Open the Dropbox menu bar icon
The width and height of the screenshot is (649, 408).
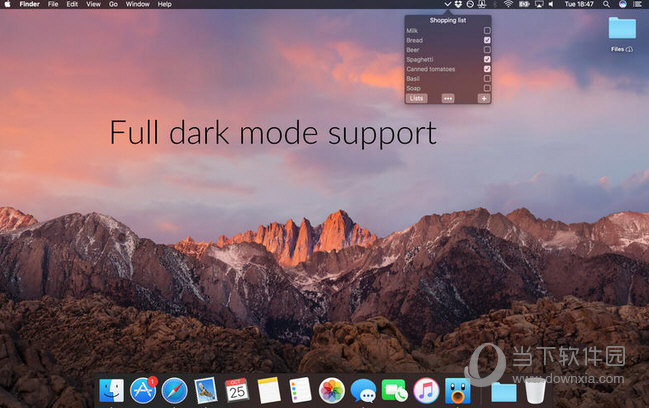pos(458,4)
